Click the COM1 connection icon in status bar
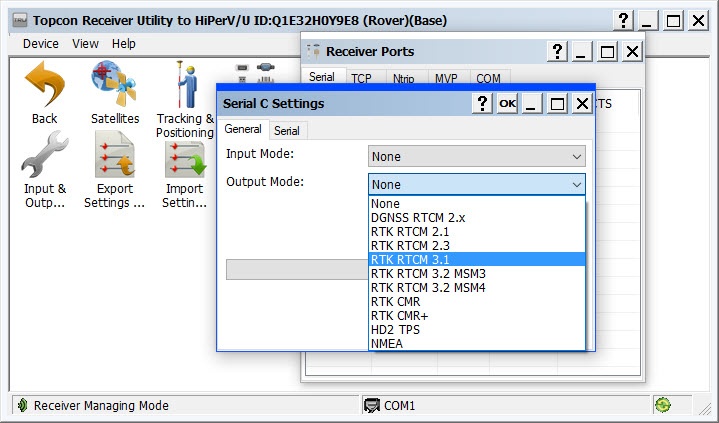719x423 pixels. click(372, 406)
